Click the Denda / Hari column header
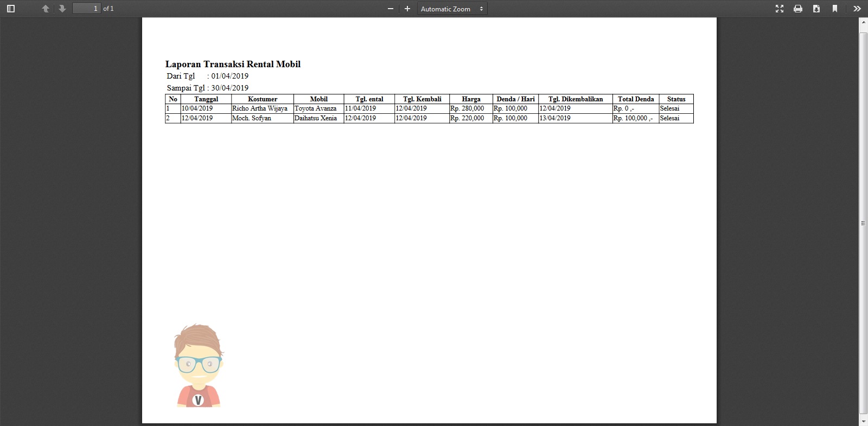Image resolution: width=868 pixels, height=426 pixels. pos(515,99)
